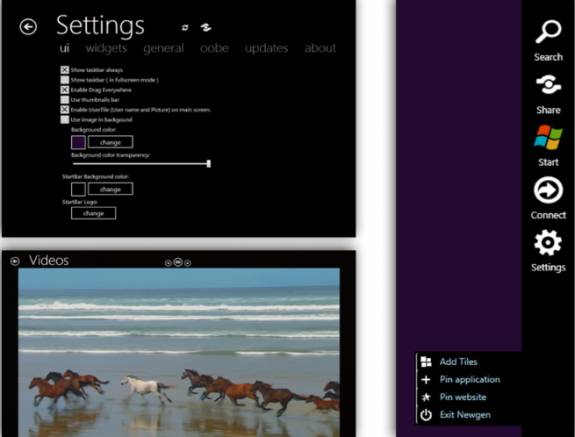Choose Pin website menu entry

(463, 397)
